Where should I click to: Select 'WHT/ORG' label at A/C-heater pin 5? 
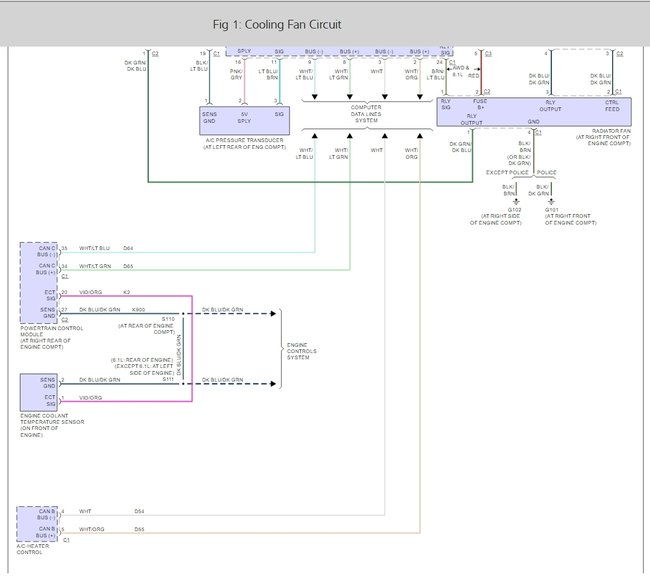[92, 529]
